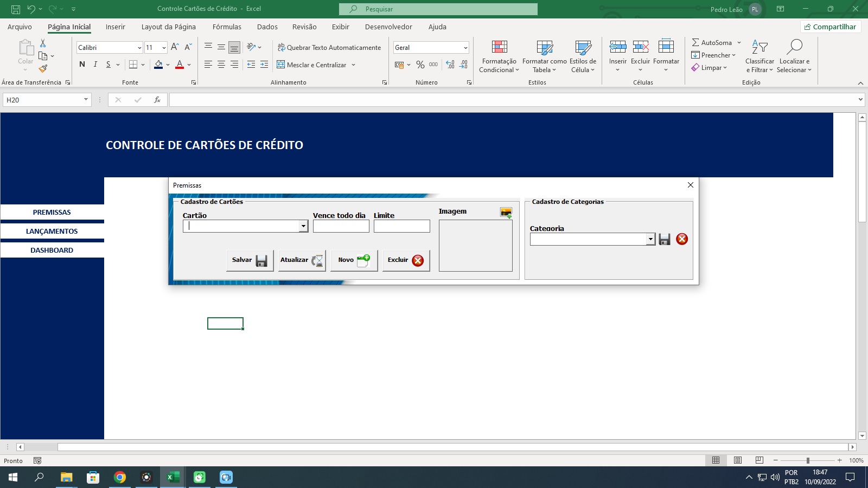Click the zoom slider in status bar
The image size is (868, 488).
click(x=808, y=460)
